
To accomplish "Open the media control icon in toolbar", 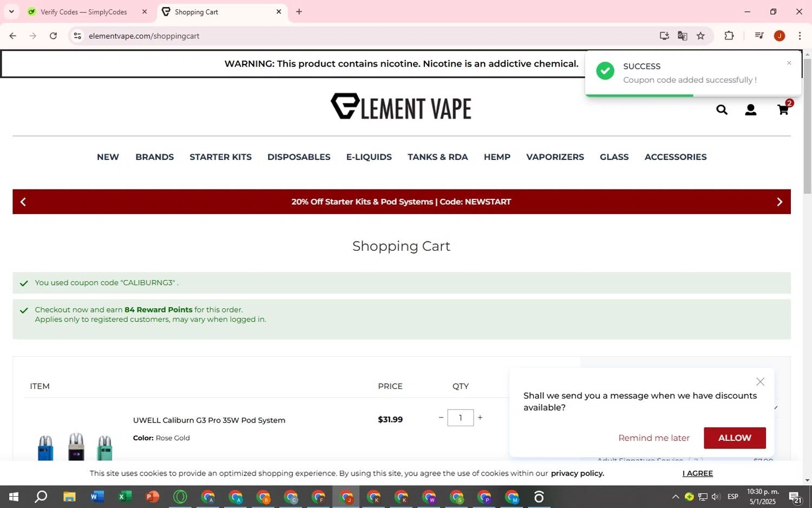I will [759, 36].
